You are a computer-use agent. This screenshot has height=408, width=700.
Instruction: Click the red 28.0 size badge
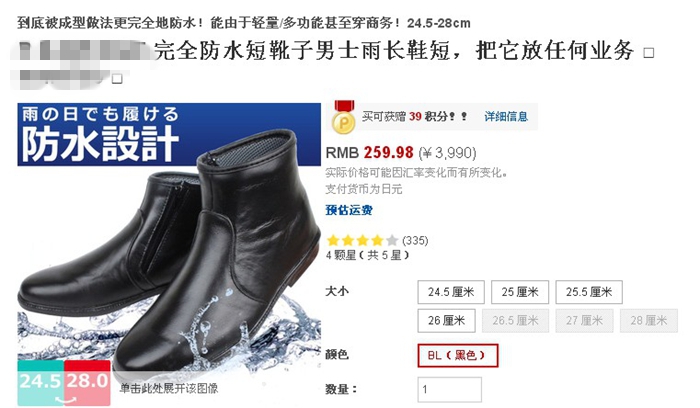(x=88, y=383)
